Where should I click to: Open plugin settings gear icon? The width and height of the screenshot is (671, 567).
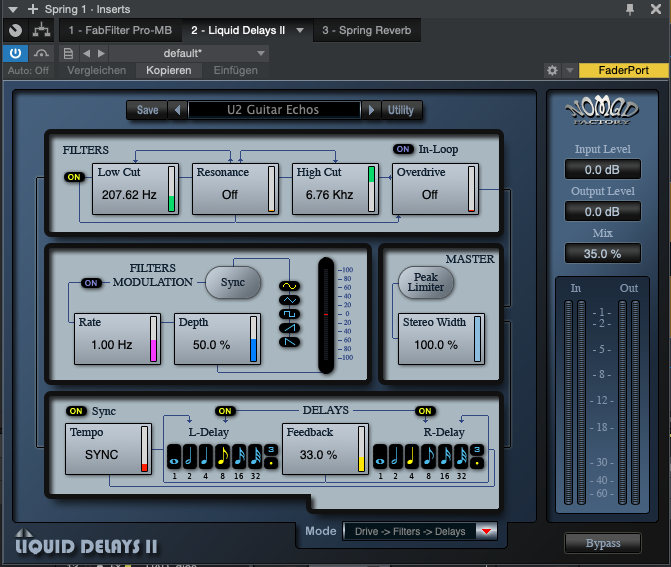point(551,71)
